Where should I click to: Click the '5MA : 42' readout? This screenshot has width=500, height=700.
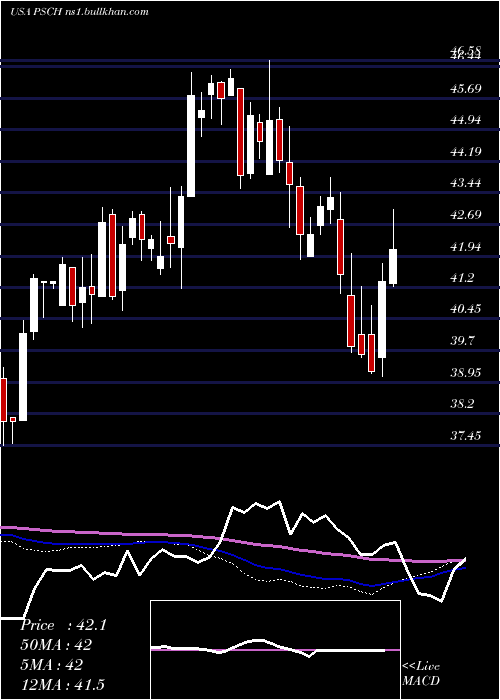(x=51, y=664)
